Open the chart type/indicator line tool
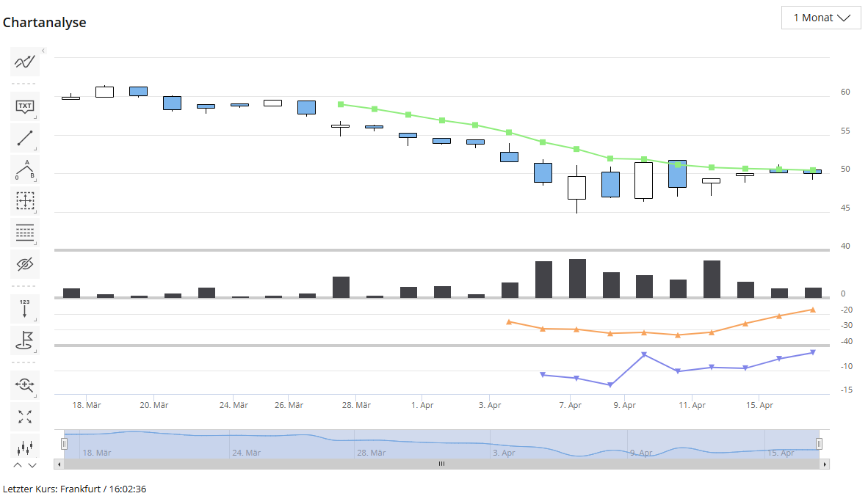This screenshot has width=868, height=496. point(25,62)
